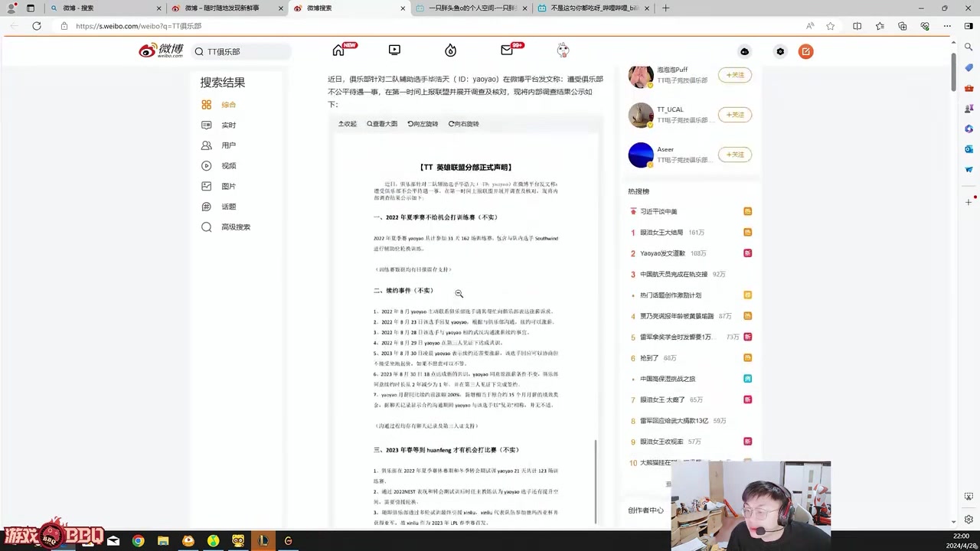Open Weibo settings gear icon
Viewport: 980px width, 551px height.
[x=780, y=51]
